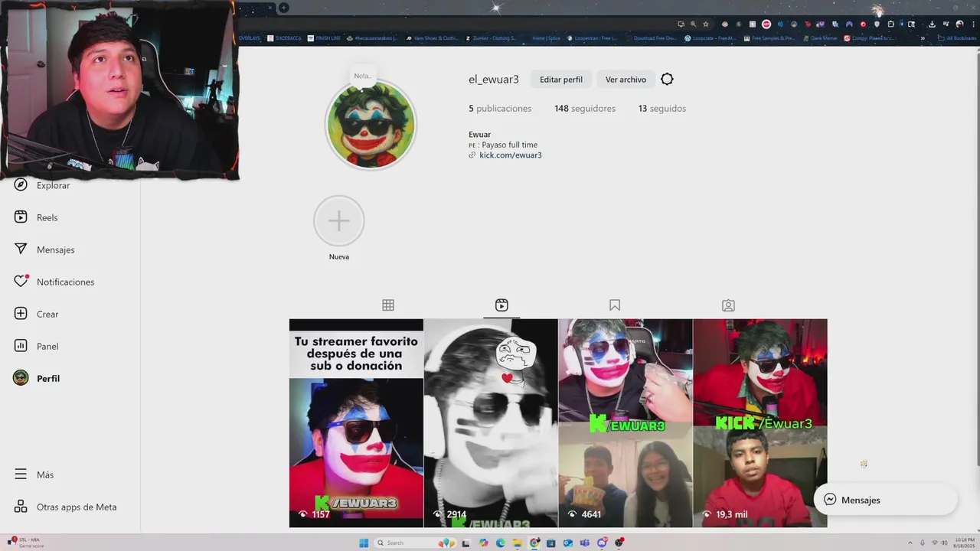Image resolution: width=980 pixels, height=551 pixels.
Task: Open profile settings gear icon
Action: coord(667,80)
